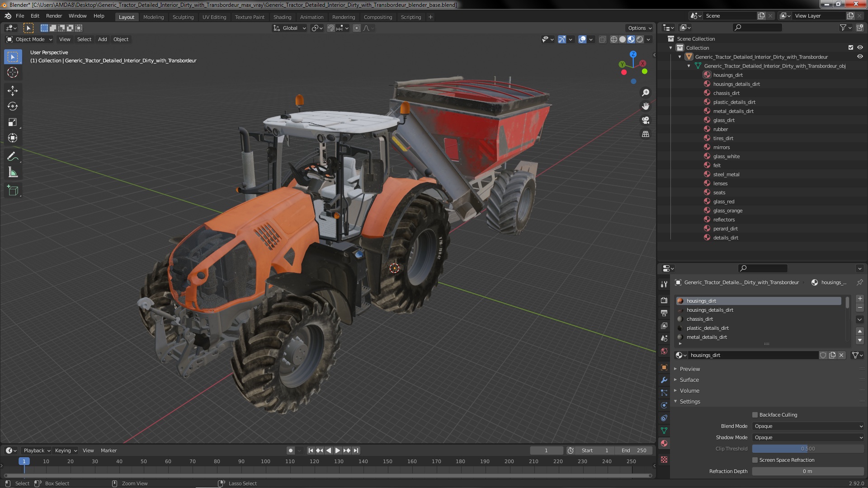Enable the Backface Culling checkbox

pyautogui.click(x=755, y=415)
